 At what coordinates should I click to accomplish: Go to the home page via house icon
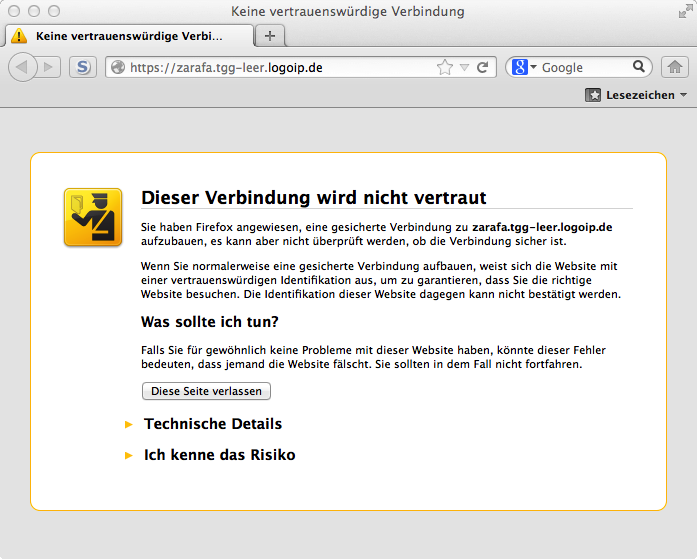675,67
